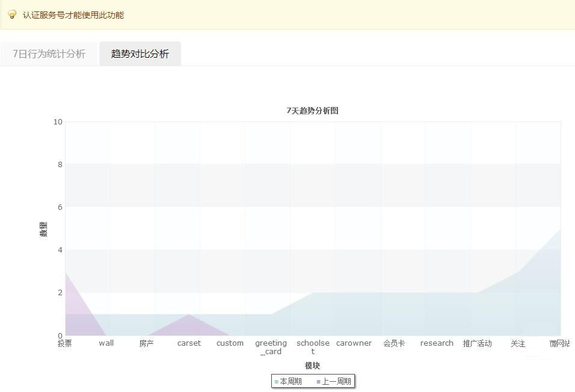Open the 7日行为统计分析 tab

[49, 54]
